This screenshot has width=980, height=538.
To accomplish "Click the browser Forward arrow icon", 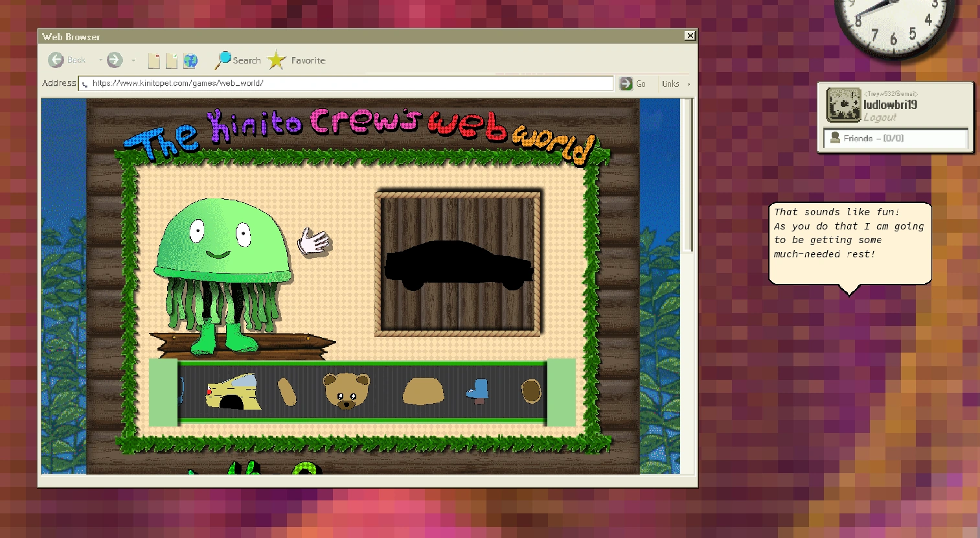I will tap(115, 60).
